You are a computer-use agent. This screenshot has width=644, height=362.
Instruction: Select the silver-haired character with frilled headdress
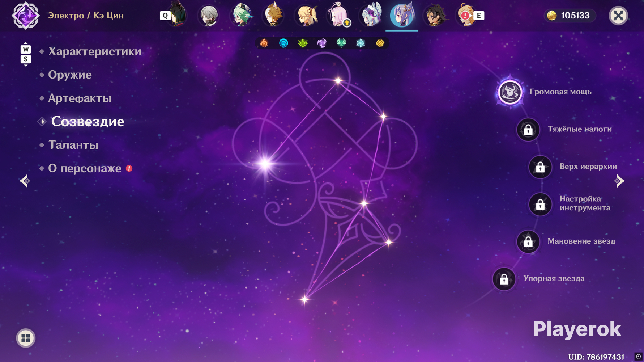(370, 15)
